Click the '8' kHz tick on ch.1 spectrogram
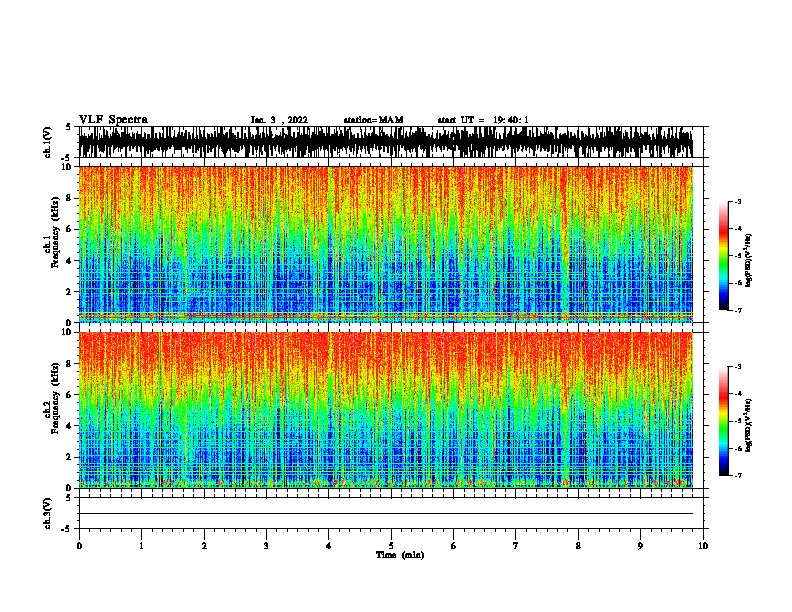Viewport: 792px width, 612px height. click(x=70, y=198)
